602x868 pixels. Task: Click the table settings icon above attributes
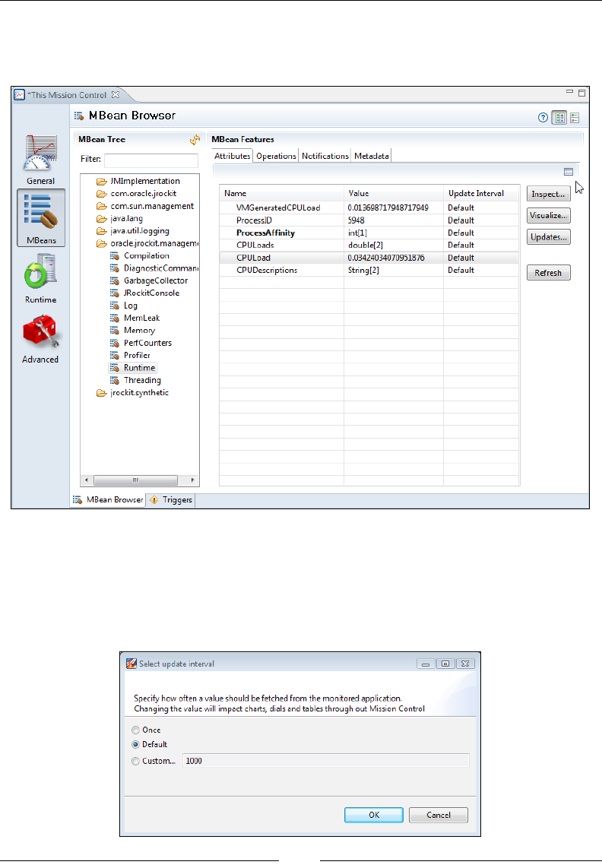[x=569, y=172]
